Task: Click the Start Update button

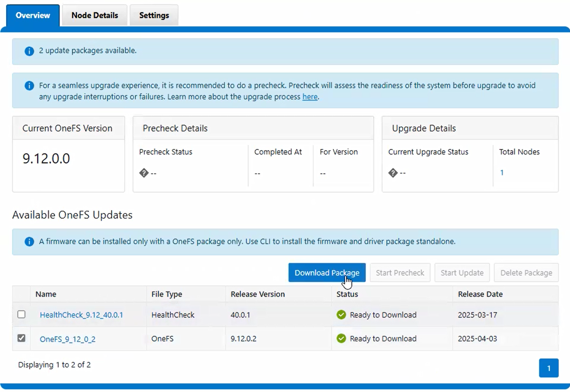Action: tap(462, 273)
